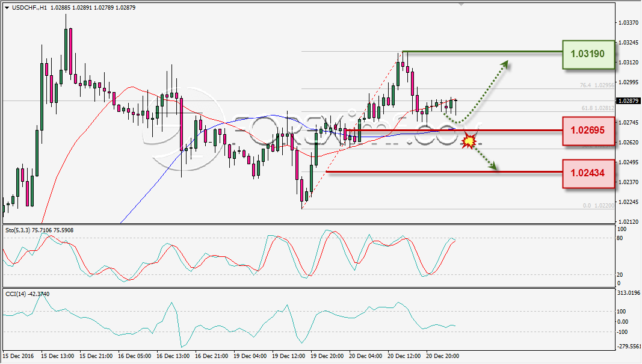This screenshot has width=642, height=364.
Task: Click price scale value 1.02120
Action: pos(628,221)
